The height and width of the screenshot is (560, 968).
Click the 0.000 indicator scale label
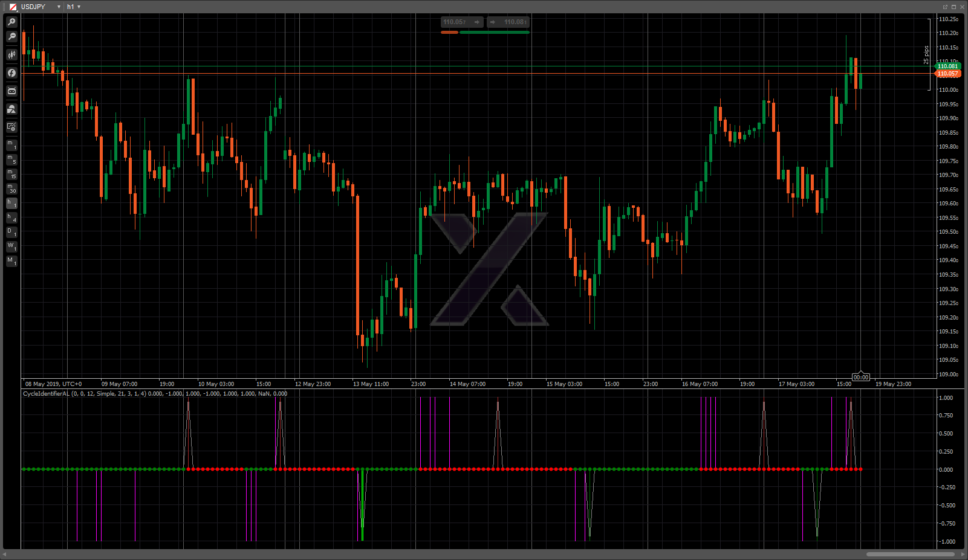[946, 470]
